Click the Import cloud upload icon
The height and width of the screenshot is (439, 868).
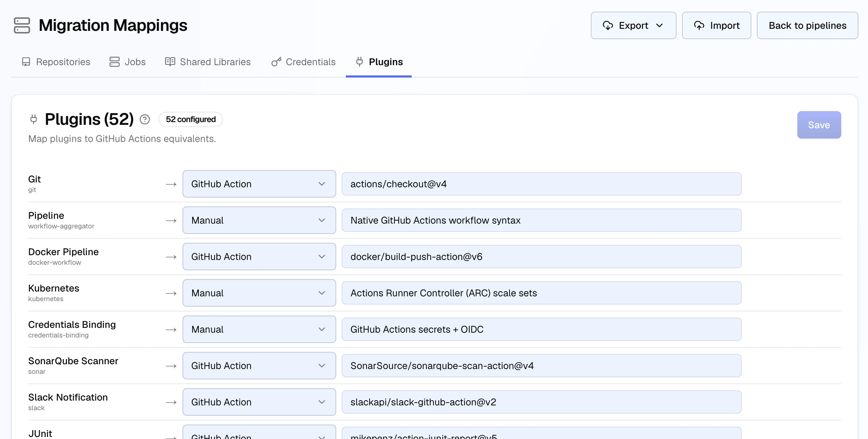coord(699,25)
